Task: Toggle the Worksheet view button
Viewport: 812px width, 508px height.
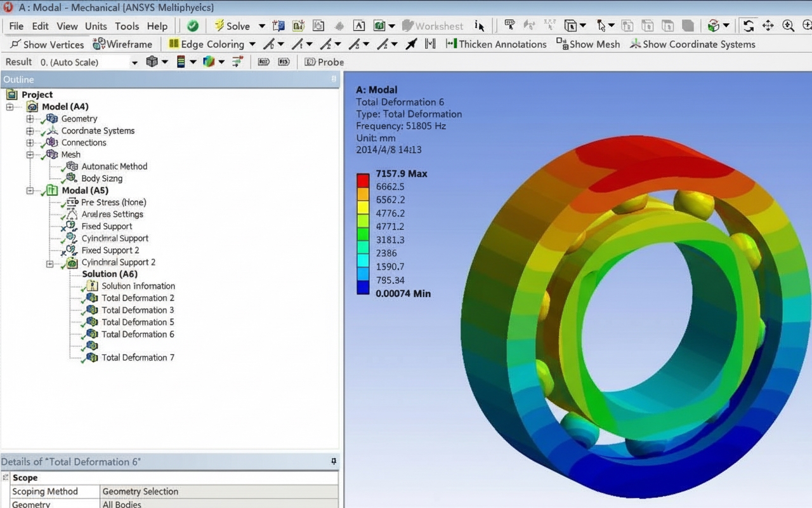Action: pyautogui.click(x=433, y=26)
